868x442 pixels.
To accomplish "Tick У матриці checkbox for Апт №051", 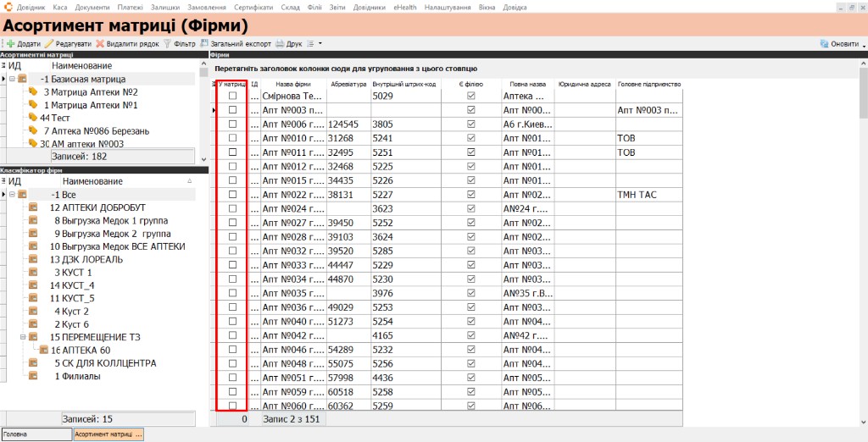I will coord(232,378).
